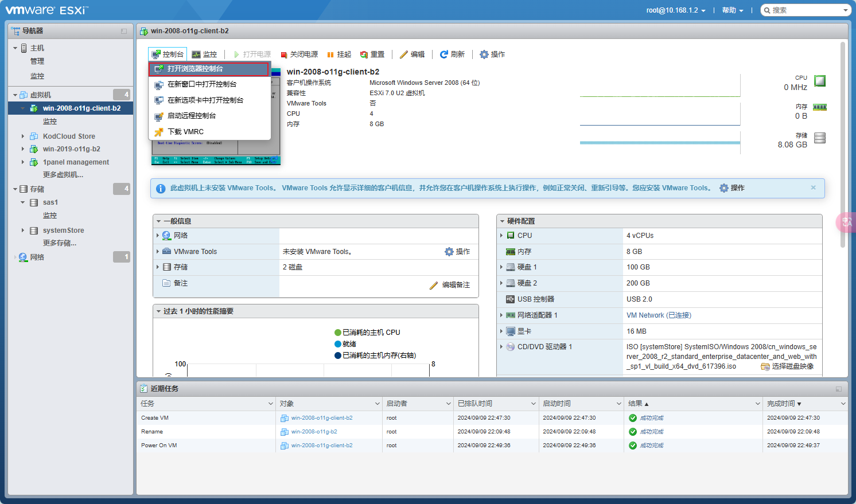This screenshot has width=856, height=504.
Task: Collapse the Virtual Machines (虚拟机) tree node
Action: click(15, 95)
